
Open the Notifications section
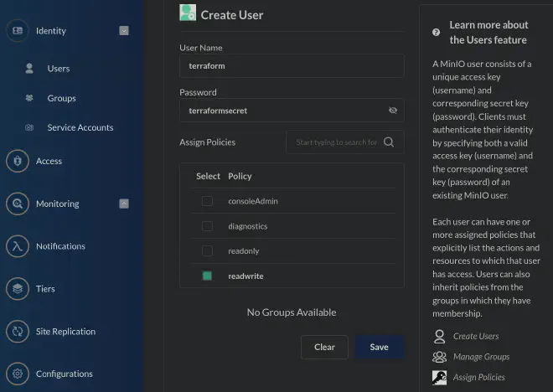click(x=60, y=246)
